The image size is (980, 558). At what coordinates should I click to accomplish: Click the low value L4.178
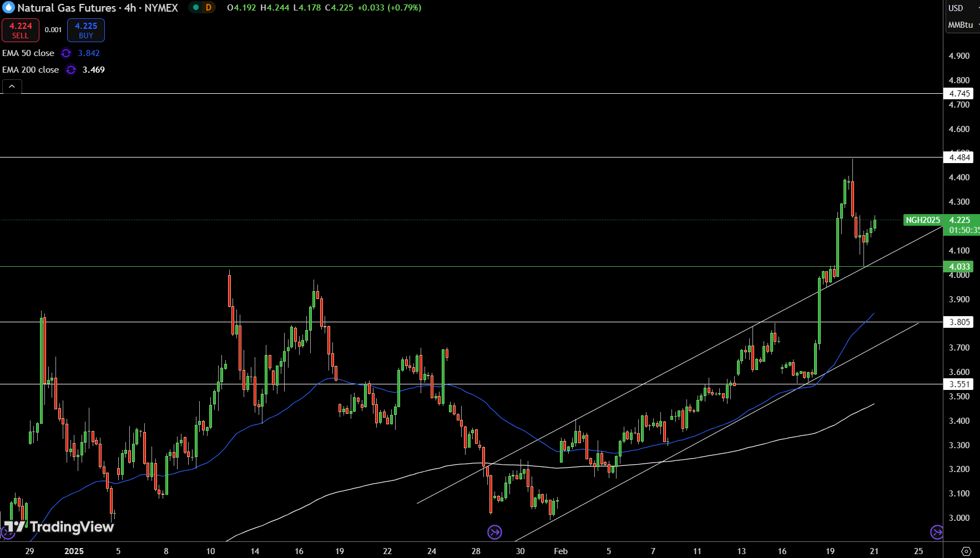pos(307,8)
